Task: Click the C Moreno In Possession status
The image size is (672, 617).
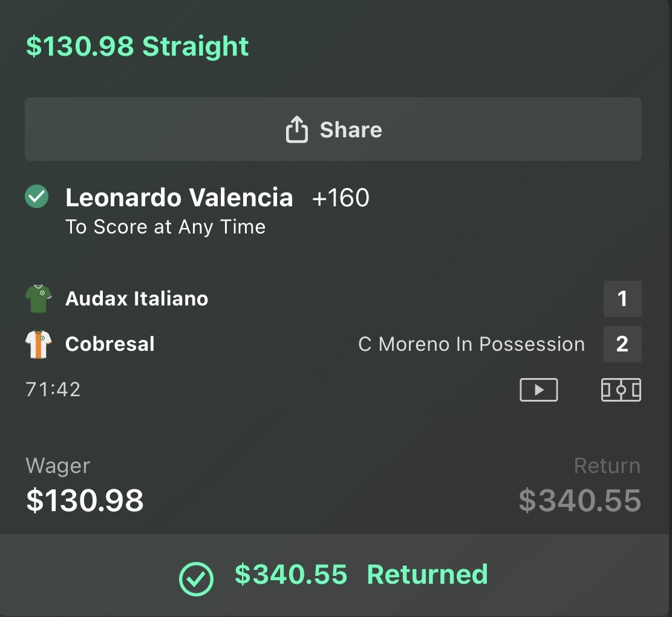Action: click(471, 344)
